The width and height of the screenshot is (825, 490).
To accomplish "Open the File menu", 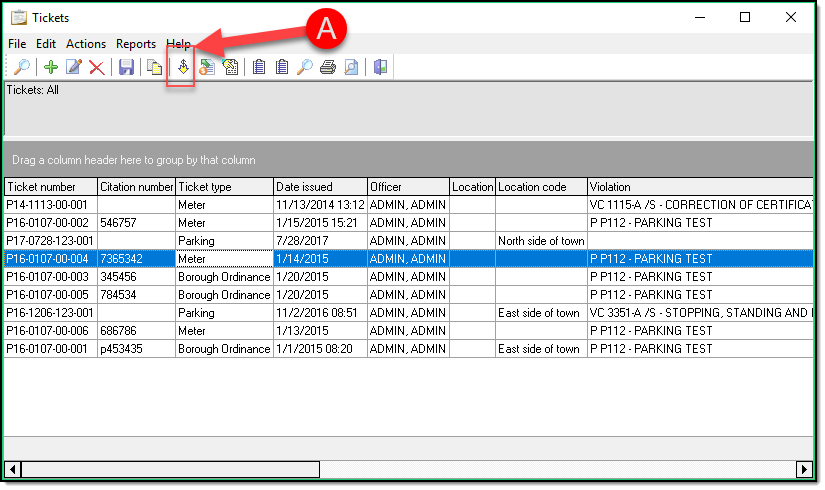I will [x=17, y=44].
